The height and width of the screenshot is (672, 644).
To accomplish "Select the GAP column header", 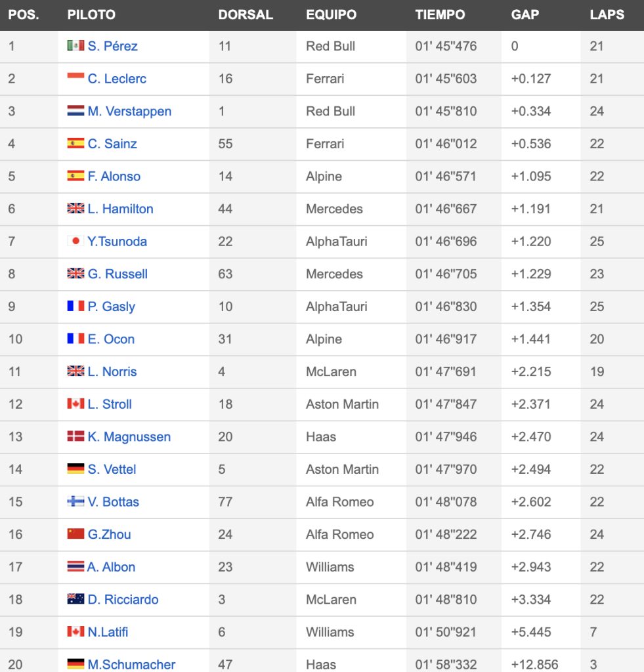I will tap(525, 14).
